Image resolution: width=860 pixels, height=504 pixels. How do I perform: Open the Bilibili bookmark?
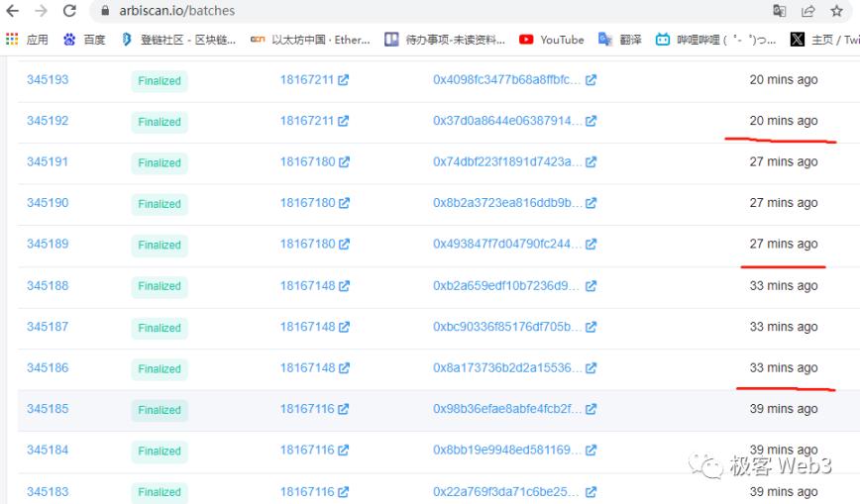coord(715,40)
